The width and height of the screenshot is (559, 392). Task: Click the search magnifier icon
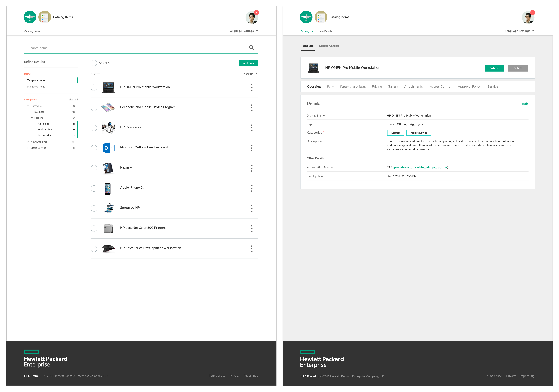coord(252,47)
